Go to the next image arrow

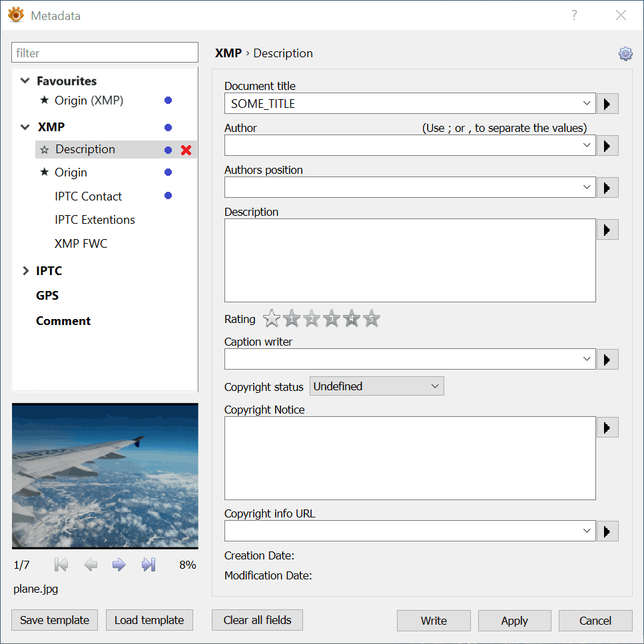coord(119,565)
